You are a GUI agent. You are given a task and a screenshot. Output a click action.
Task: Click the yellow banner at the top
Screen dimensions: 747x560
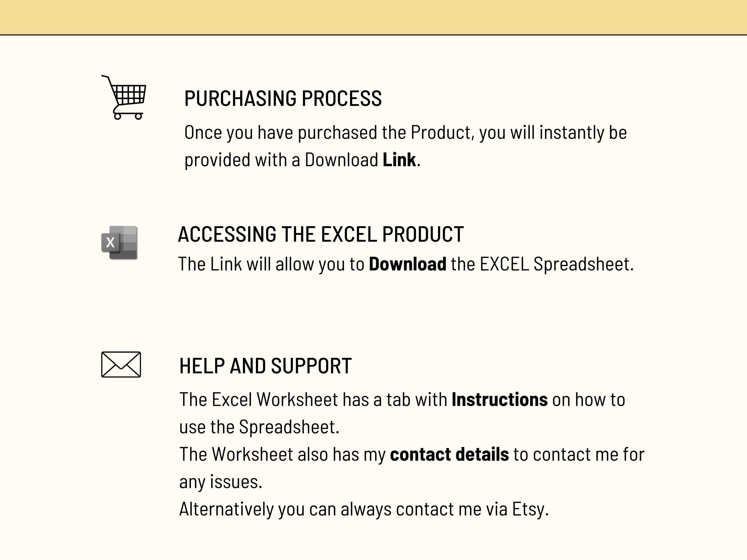point(373,17)
